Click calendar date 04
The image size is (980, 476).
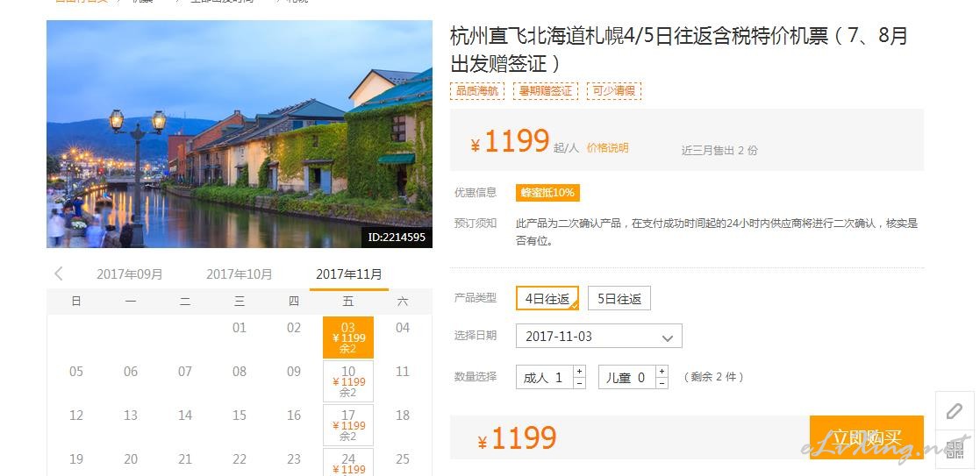pos(403,328)
